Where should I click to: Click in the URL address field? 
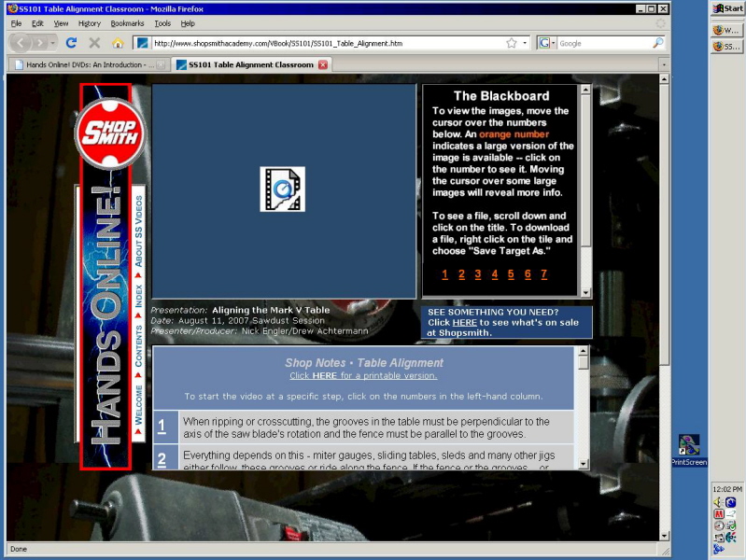click(328, 43)
